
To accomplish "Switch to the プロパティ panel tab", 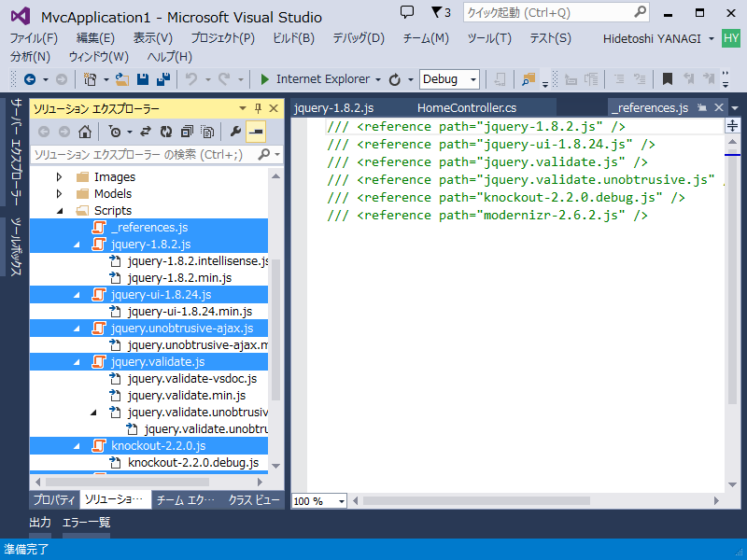I will tap(54, 499).
